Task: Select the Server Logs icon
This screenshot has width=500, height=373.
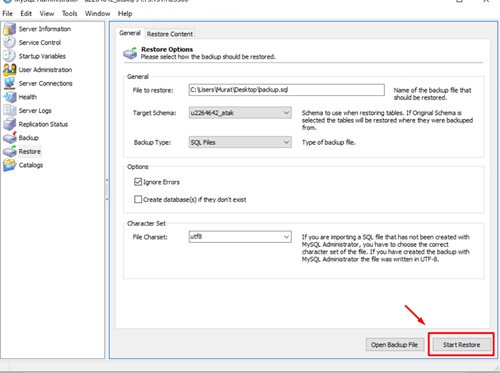Action: click(x=9, y=110)
